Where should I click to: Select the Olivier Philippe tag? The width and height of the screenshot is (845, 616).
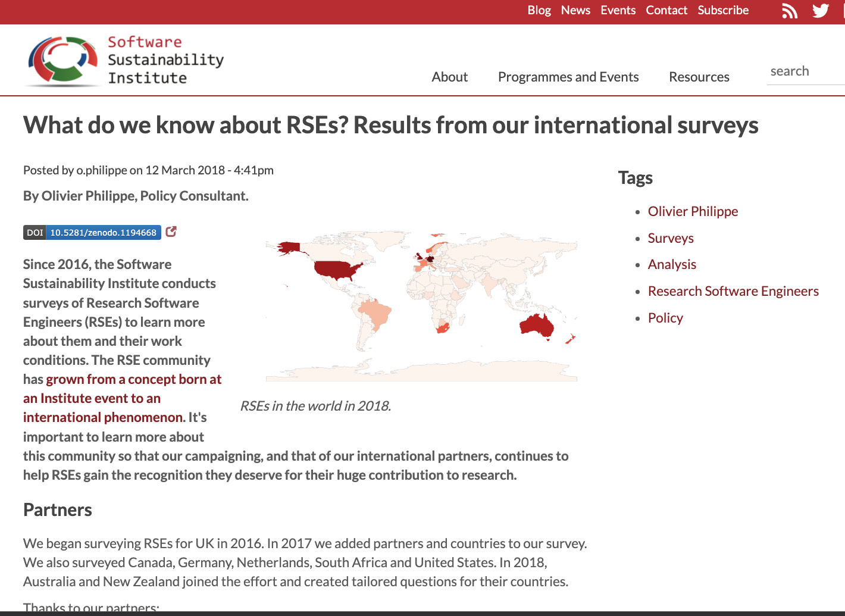693,211
